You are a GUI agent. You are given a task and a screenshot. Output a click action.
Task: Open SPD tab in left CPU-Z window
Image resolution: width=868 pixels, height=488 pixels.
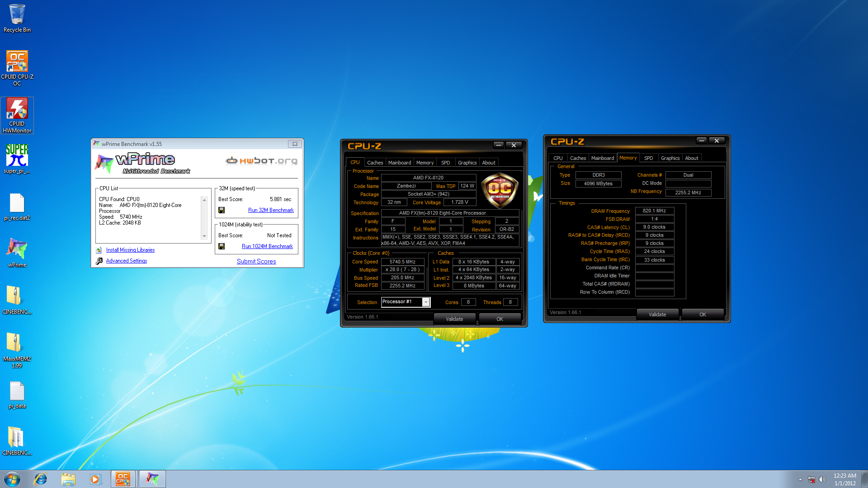pyautogui.click(x=446, y=163)
